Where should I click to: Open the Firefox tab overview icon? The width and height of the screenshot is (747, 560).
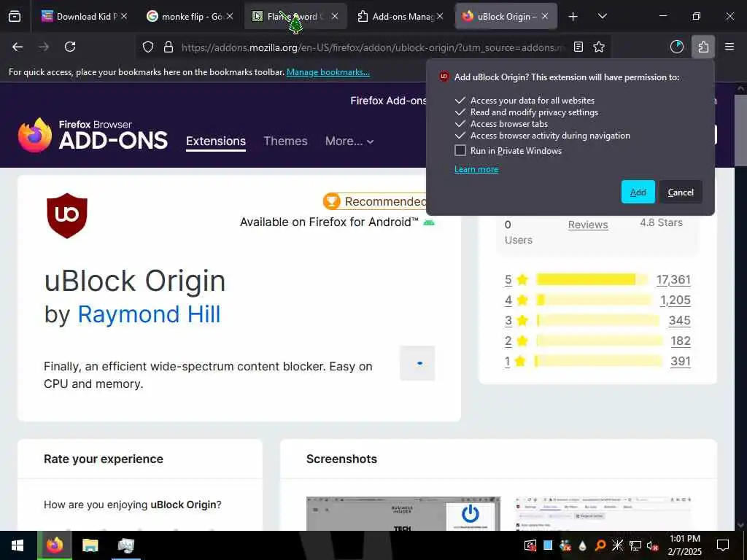tap(15, 16)
